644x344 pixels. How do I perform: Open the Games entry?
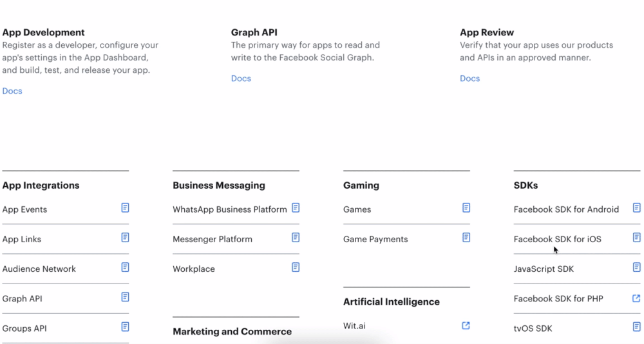click(357, 209)
